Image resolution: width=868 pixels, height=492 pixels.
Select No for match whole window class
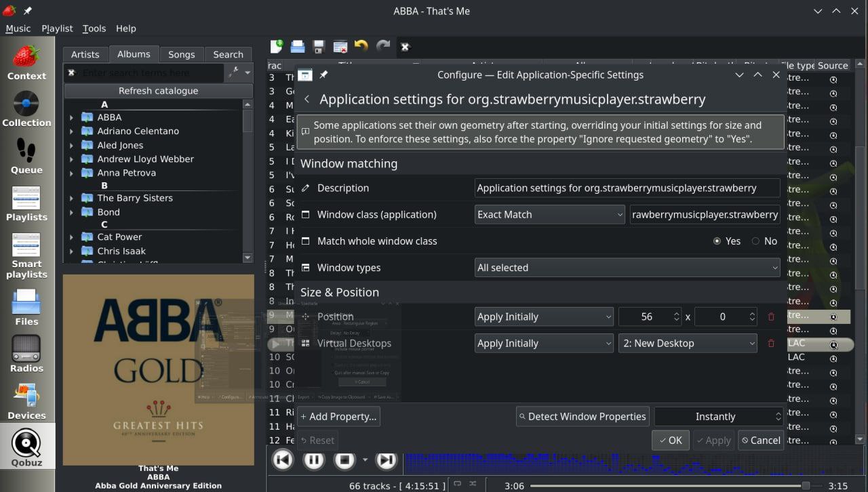coord(755,241)
